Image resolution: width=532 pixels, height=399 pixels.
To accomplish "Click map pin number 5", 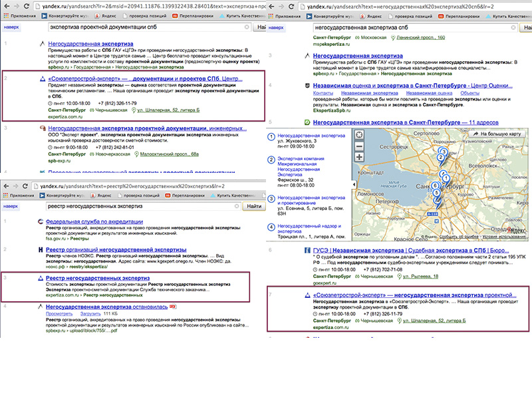I will coord(437,193).
